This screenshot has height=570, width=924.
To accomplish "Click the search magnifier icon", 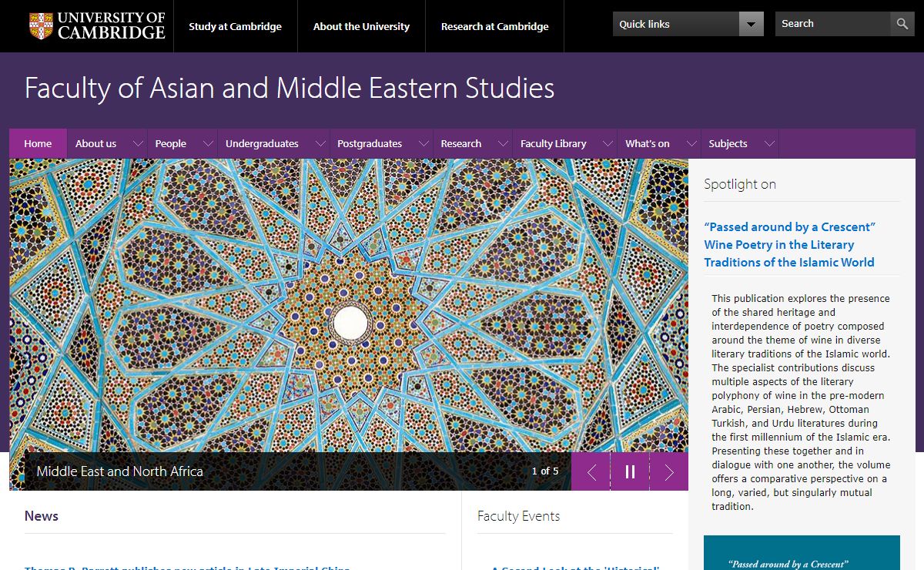I will point(902,24).
